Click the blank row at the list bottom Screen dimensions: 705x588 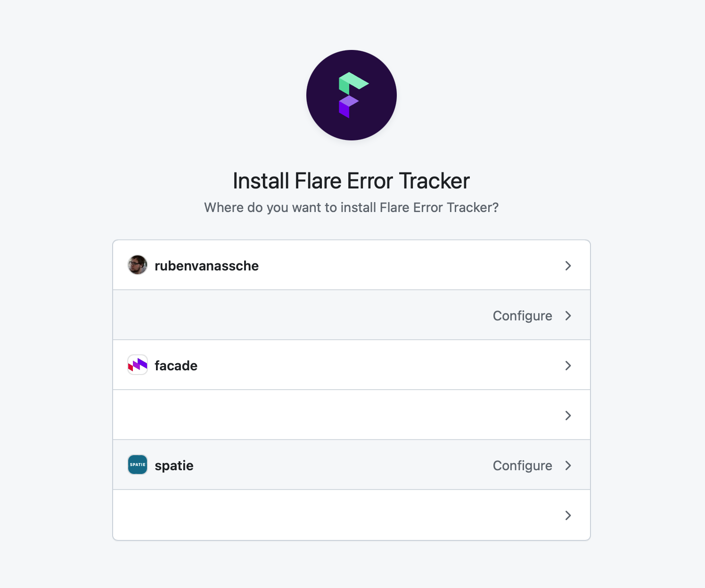pos(330,515)
